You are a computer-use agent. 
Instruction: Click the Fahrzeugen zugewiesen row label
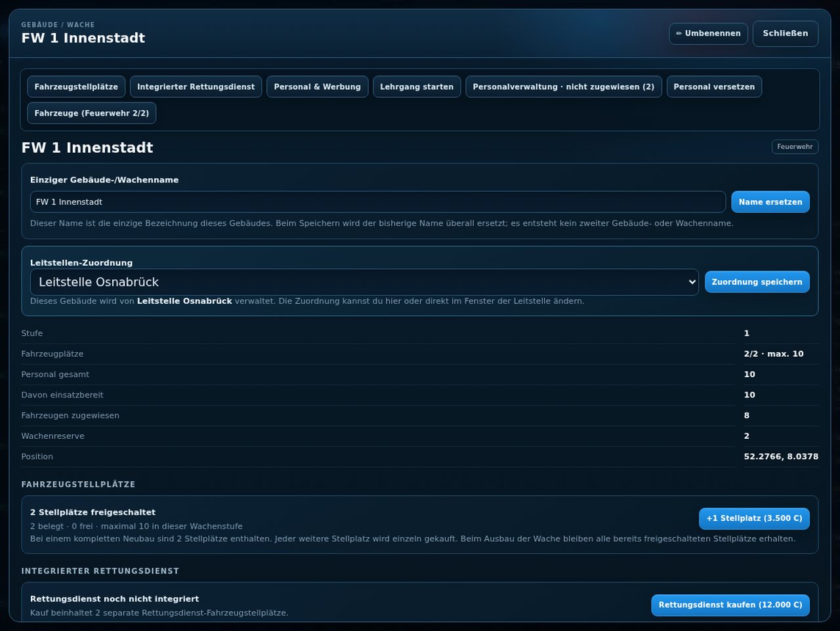[x=70, y=415]
